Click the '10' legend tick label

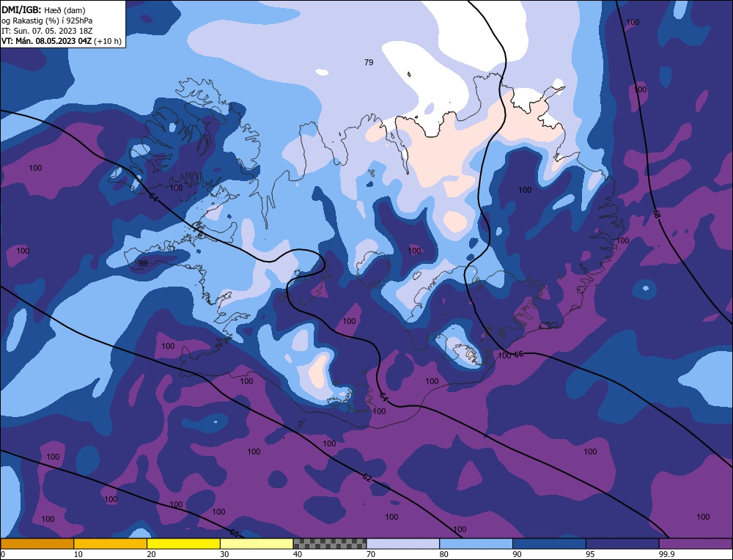tap(78, 554)
